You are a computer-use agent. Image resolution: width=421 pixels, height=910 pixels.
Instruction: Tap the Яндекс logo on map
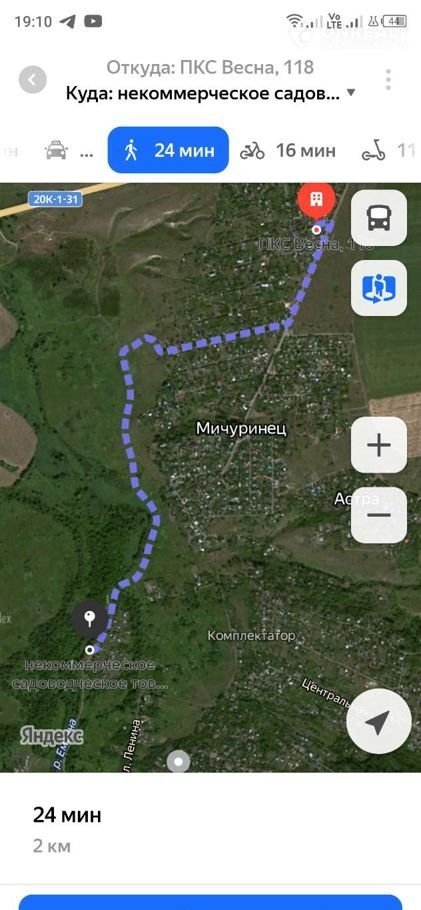point(52,735)
